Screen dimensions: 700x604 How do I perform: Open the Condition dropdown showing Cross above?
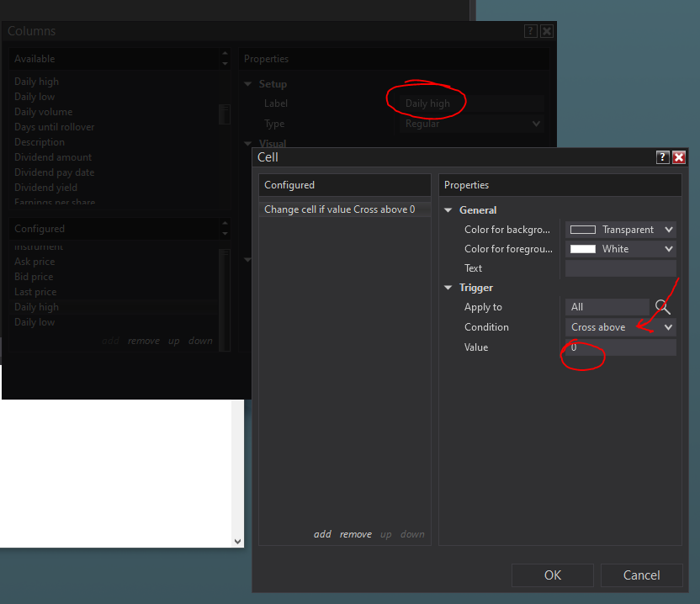coord(621,327)
